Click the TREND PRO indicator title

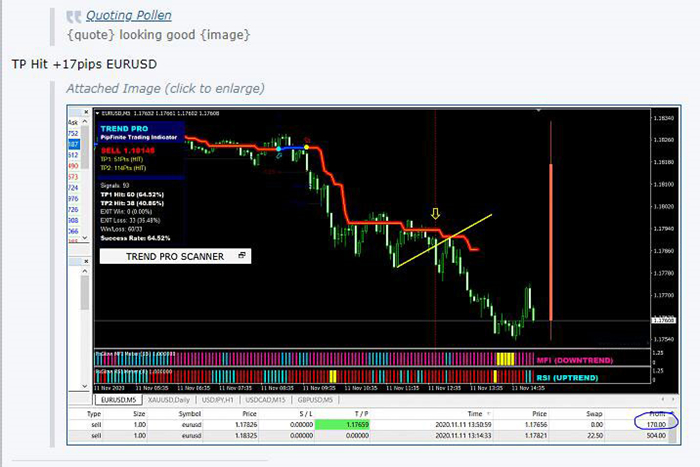coord(124,129)
